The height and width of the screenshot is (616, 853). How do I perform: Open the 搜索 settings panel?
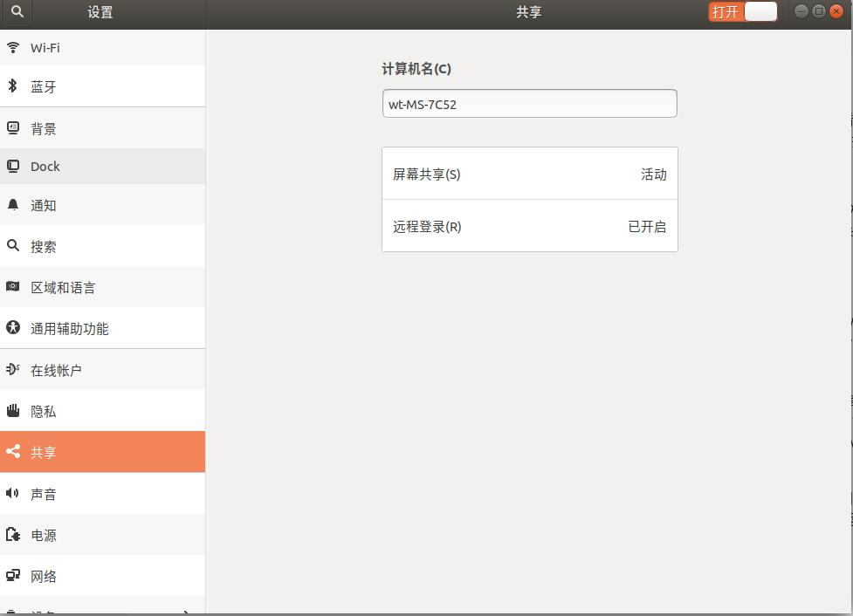pos(103,246)
